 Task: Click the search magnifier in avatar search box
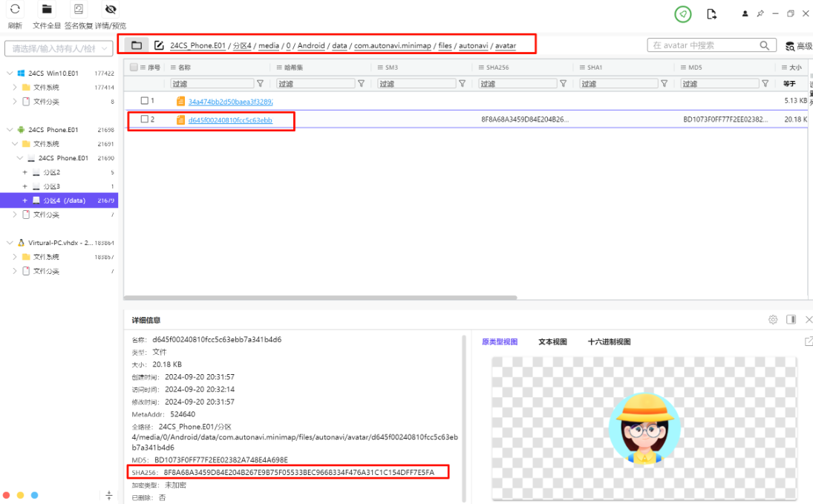coord(765,46)
